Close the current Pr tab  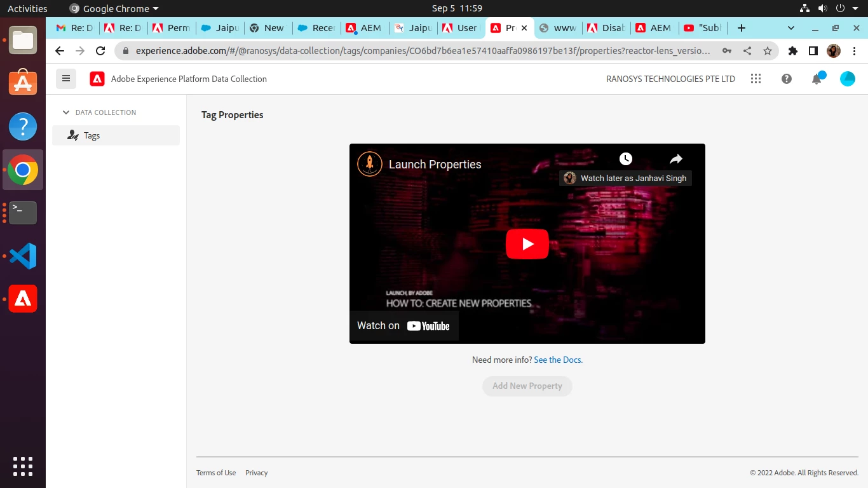click(524, 28)
